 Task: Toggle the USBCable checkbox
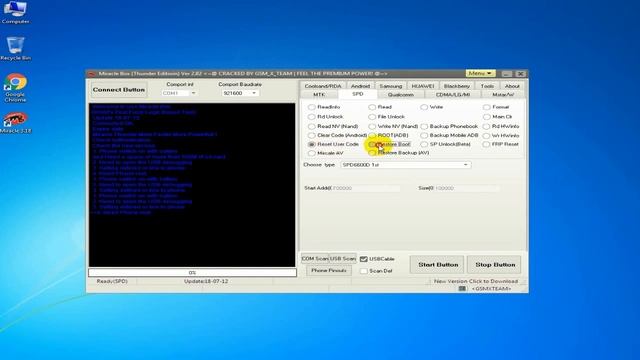click(364, 259)
